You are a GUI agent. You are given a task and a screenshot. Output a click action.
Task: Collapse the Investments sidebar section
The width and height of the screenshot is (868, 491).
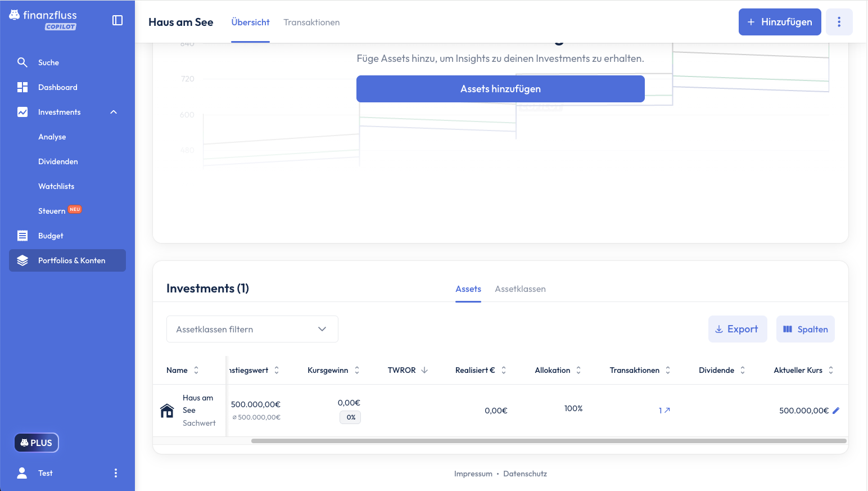point(114,112)
